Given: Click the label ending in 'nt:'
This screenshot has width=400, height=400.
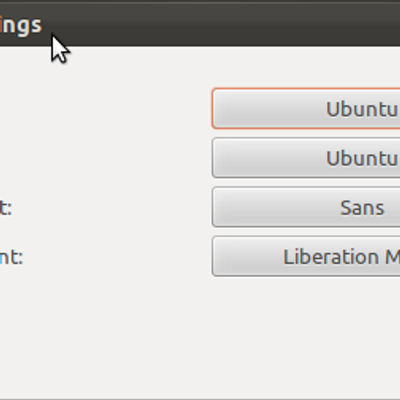Looking at the screenshot, I should pos(11,257).
